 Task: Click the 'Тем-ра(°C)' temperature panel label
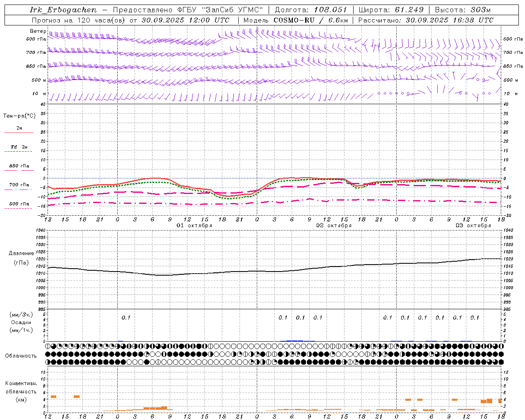coord(19,116)
